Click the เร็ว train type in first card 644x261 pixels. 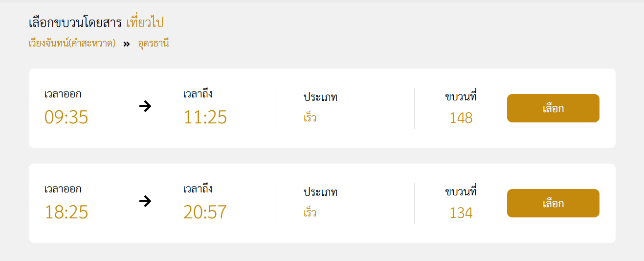click(x=310, y=118)
